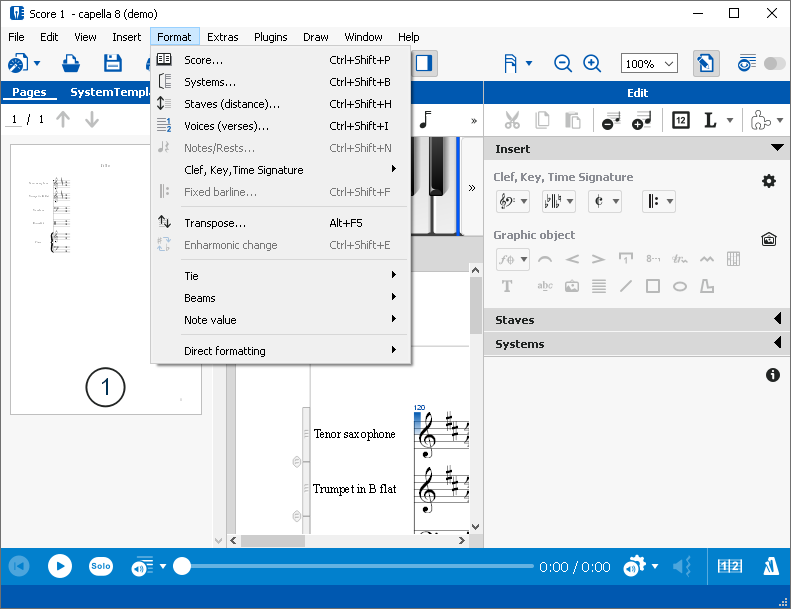Open Insert panel settings gear

point(769,181)
